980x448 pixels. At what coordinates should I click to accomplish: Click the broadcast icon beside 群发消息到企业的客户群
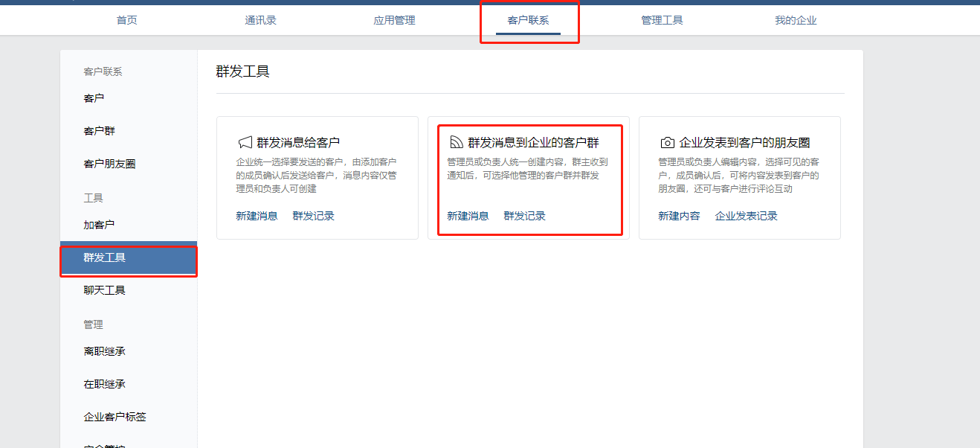456,142
